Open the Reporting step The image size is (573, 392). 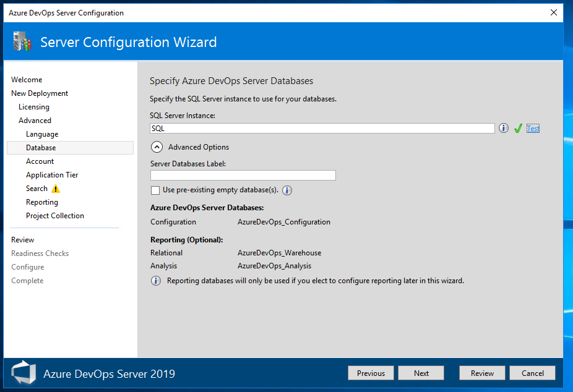pyautogui.click(x=41, y=202)
